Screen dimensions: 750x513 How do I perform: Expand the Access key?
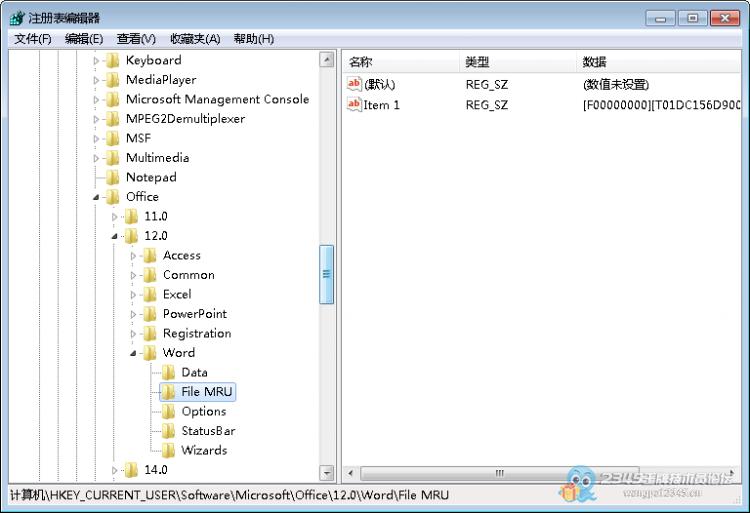click(x=133, y=256)
